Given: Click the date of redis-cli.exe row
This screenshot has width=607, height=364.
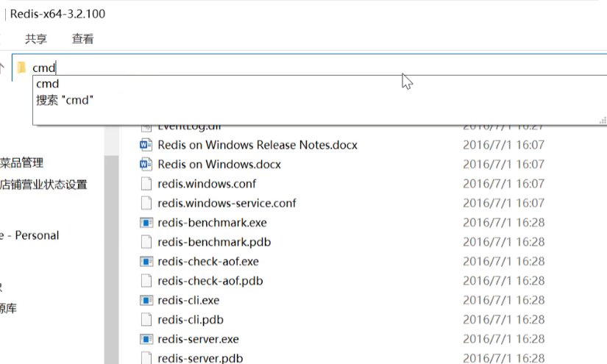Looking at the screenshot, I should pyautogui.click(x=504, y=300).
